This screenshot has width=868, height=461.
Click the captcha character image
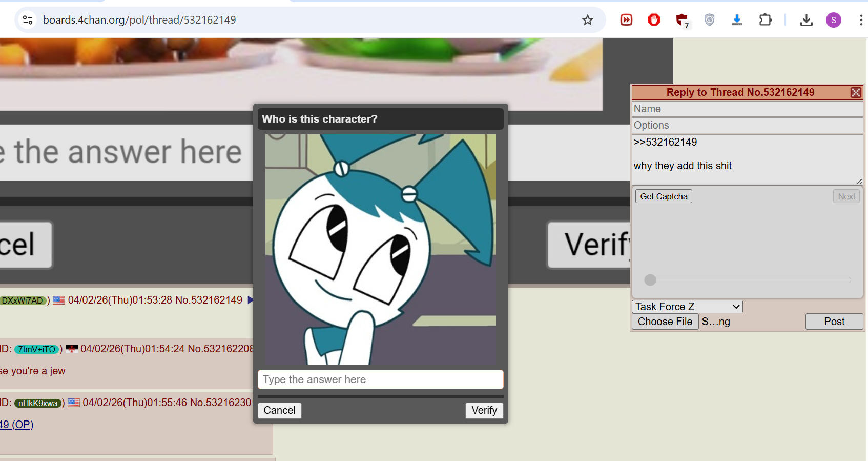[x=381, y=250]
